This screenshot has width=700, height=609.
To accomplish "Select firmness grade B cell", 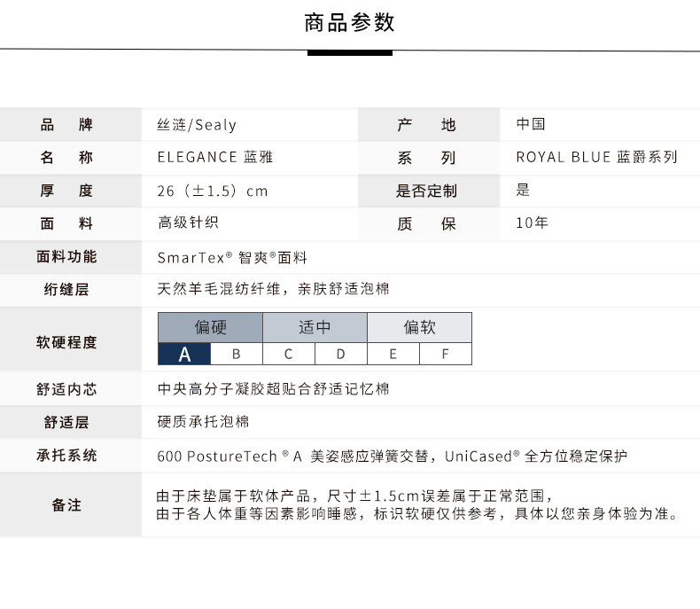I will 237,354.
